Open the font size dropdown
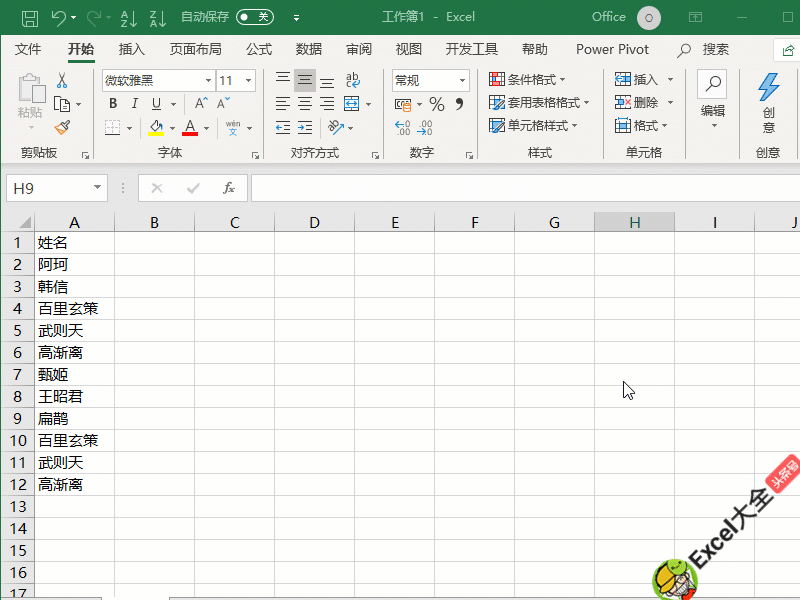800x600 pixels. coord(246,80)
